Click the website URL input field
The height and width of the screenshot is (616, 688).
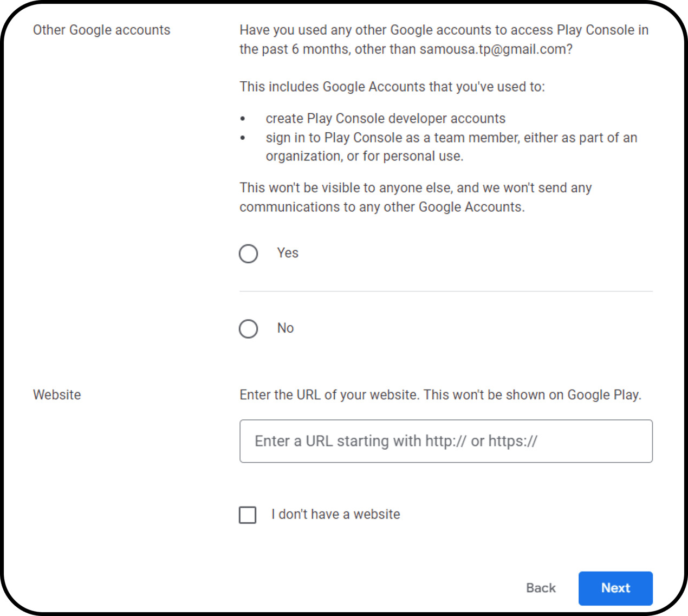click(446, 441)
